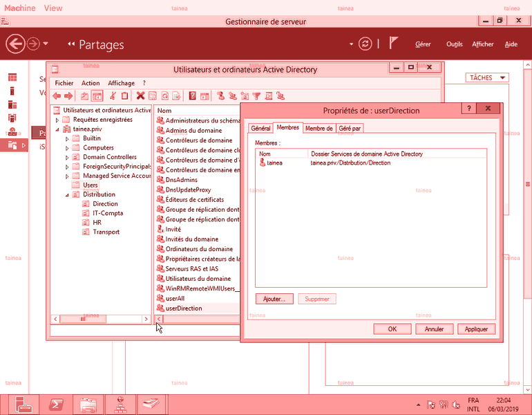Expand Requêtes enregistrées tree node
The height and width of the screenshot is (415, 532).
click(x=57, y=120)
